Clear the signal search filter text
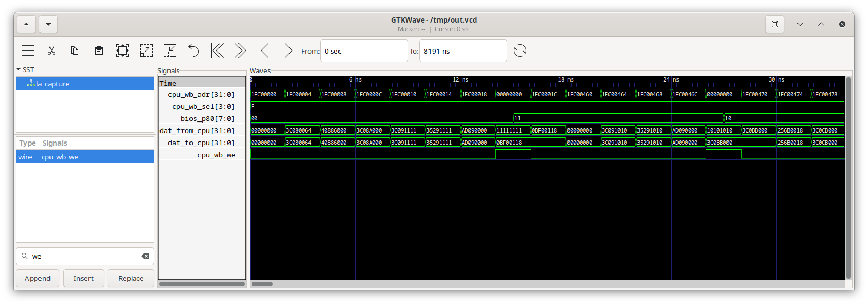Screen dimensions: 868x305 145,256
